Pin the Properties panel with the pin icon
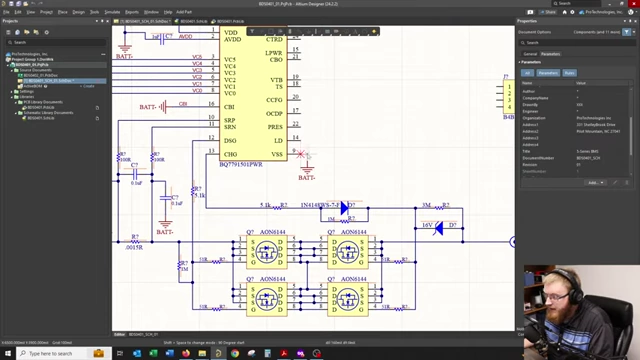Screen dimensions: 640x360 [x=630, y=21]
